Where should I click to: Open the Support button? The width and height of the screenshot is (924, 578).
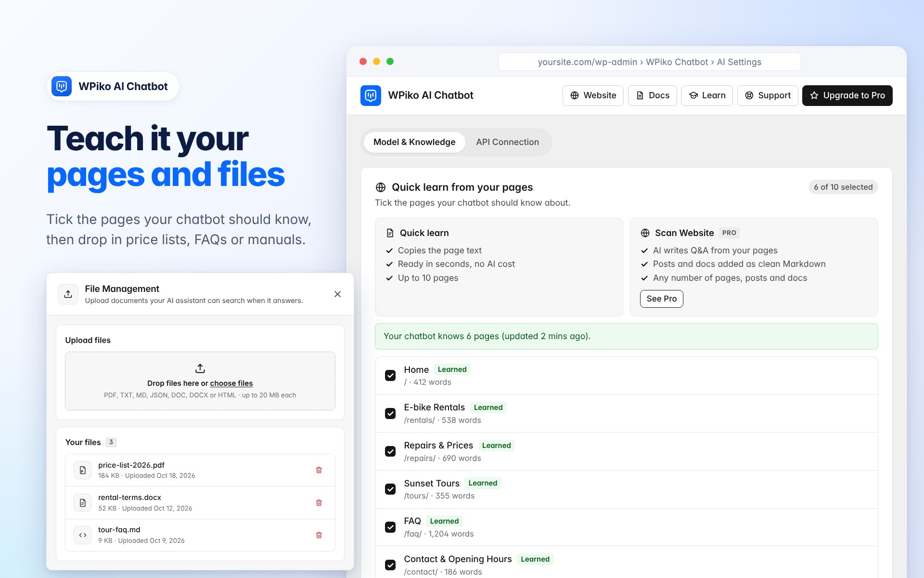click(x=768, y=95)
